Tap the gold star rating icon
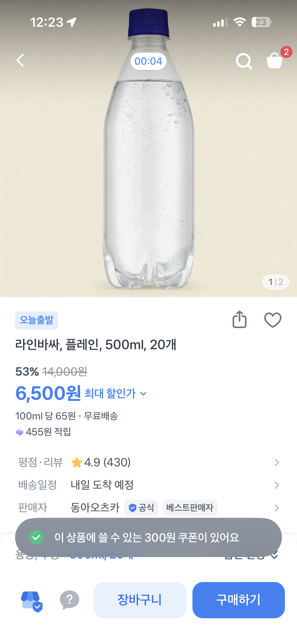This screenshot has width=297, height=644. 77,463
